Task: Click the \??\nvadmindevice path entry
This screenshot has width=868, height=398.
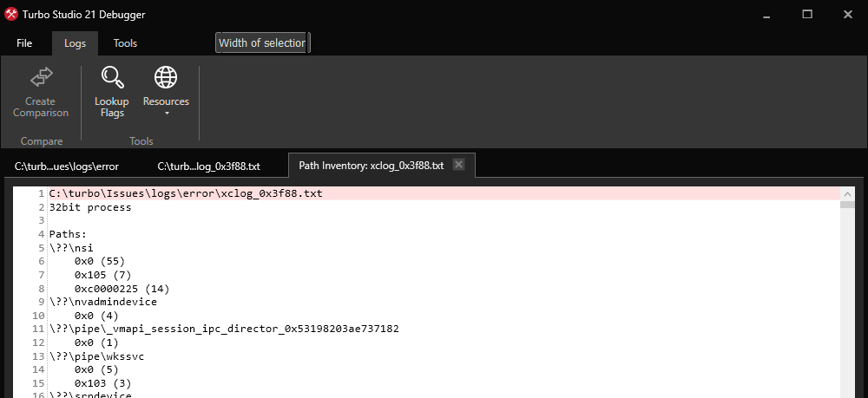Action: 102,302
